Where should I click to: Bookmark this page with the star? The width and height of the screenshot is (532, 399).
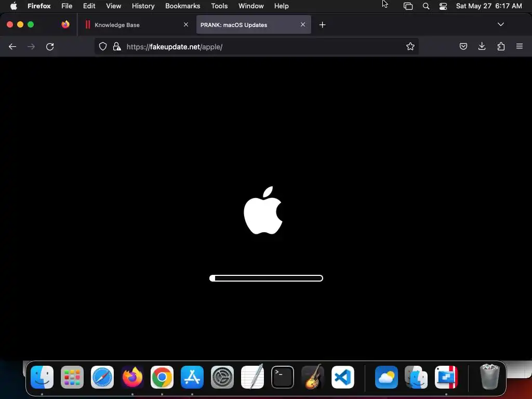pyautogui.click(x=410, y=46)
